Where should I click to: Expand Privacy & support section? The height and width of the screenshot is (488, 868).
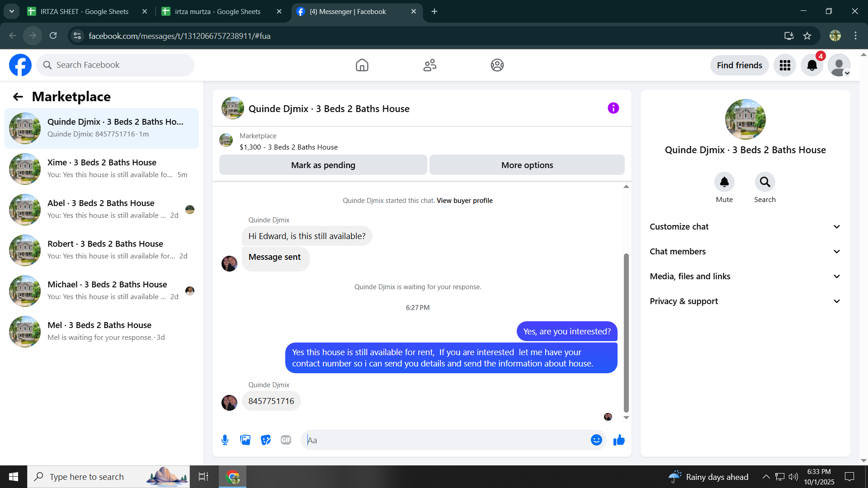coord(745,301)
